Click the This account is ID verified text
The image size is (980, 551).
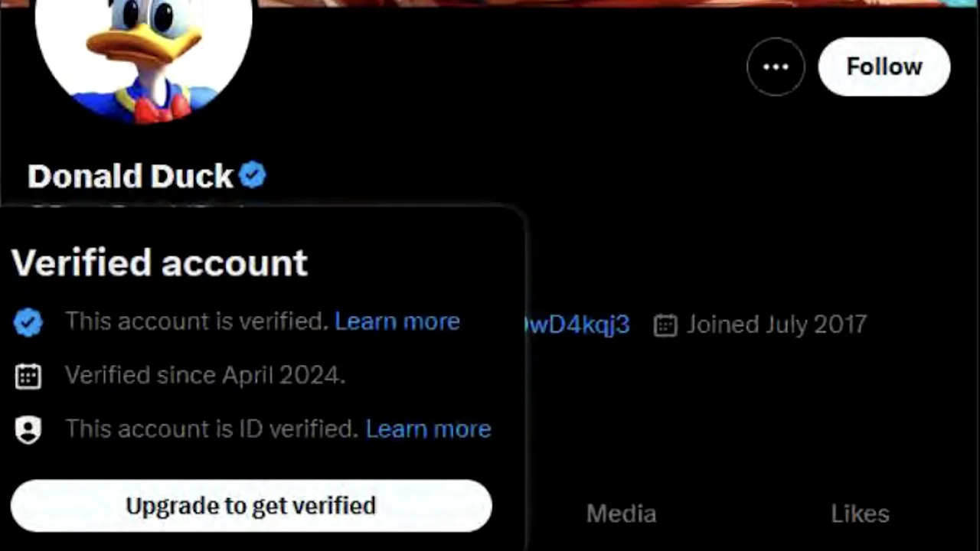(x=211, y=429)
